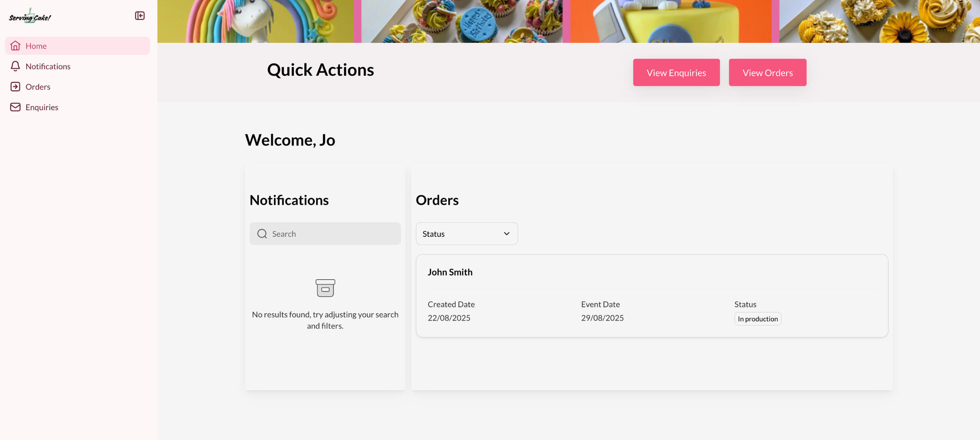Open the Status filter dropdown
Image resolution: width=980 pixels, height=440 pixels.
(x=466, y=234)
